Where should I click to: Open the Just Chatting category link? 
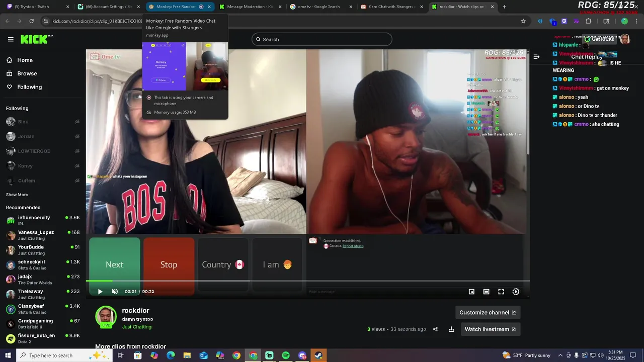tap(137, 327)
